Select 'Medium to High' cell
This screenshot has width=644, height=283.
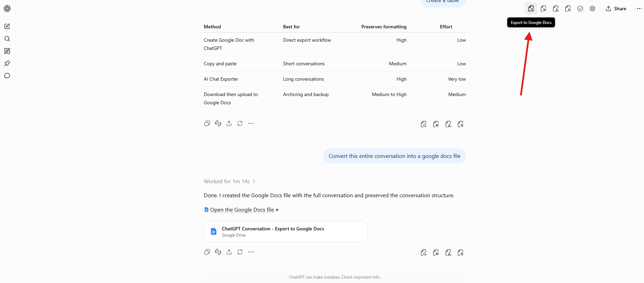pos(389,94)
